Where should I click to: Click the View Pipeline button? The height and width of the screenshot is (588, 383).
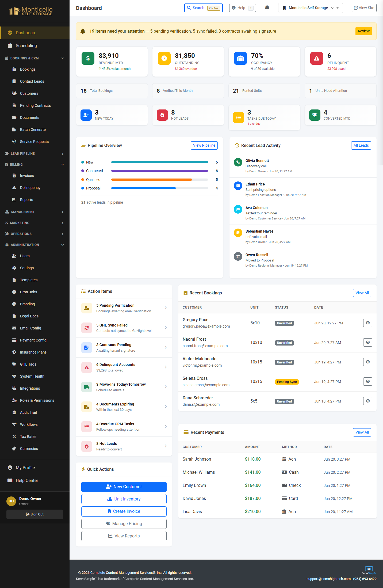[204, 145]
